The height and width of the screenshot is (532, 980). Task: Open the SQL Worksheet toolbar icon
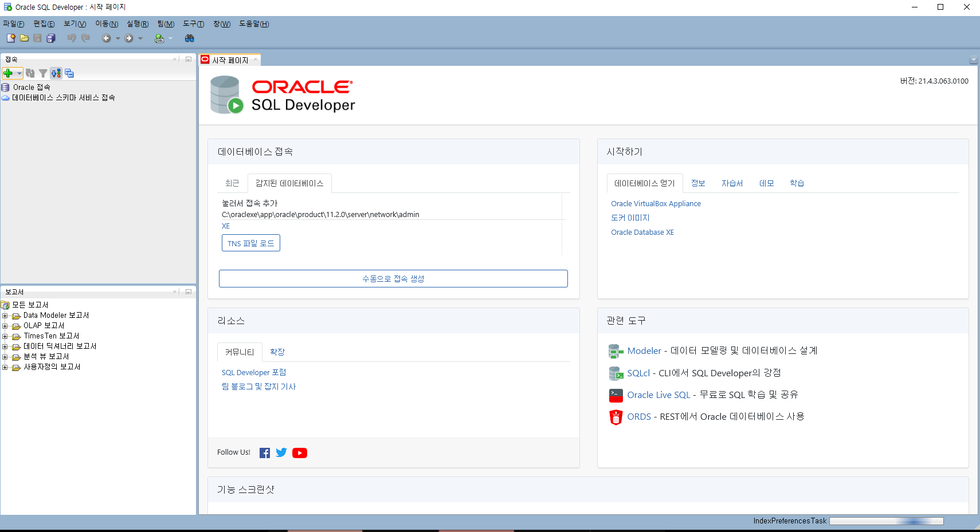(x=159, y=38)
